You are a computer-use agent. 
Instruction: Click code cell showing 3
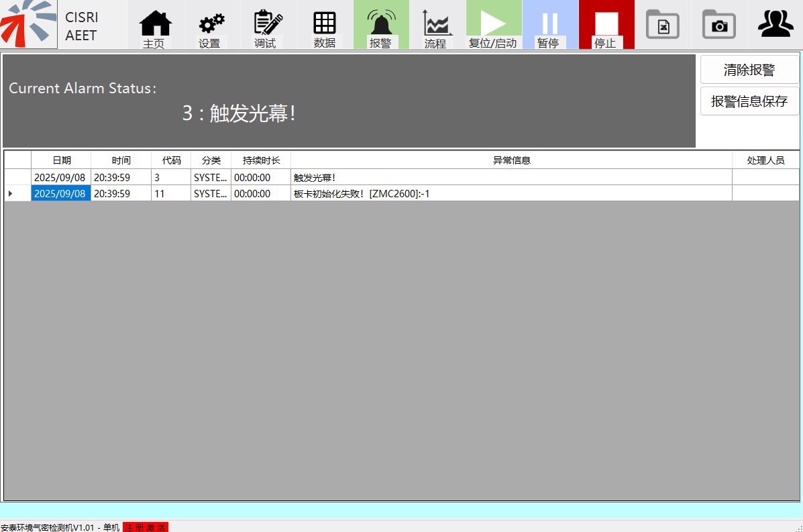[x=171, y=177]
